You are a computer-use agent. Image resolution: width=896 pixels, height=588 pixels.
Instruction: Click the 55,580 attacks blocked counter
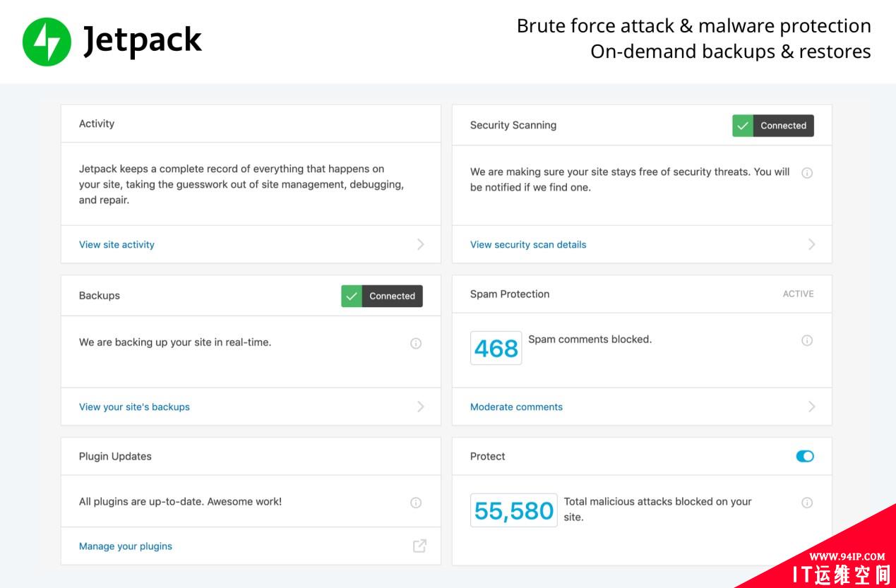tap(514, 510)
